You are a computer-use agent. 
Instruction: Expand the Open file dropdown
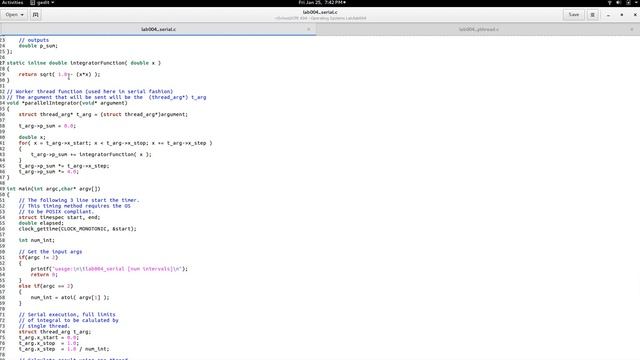coord(14,15)
